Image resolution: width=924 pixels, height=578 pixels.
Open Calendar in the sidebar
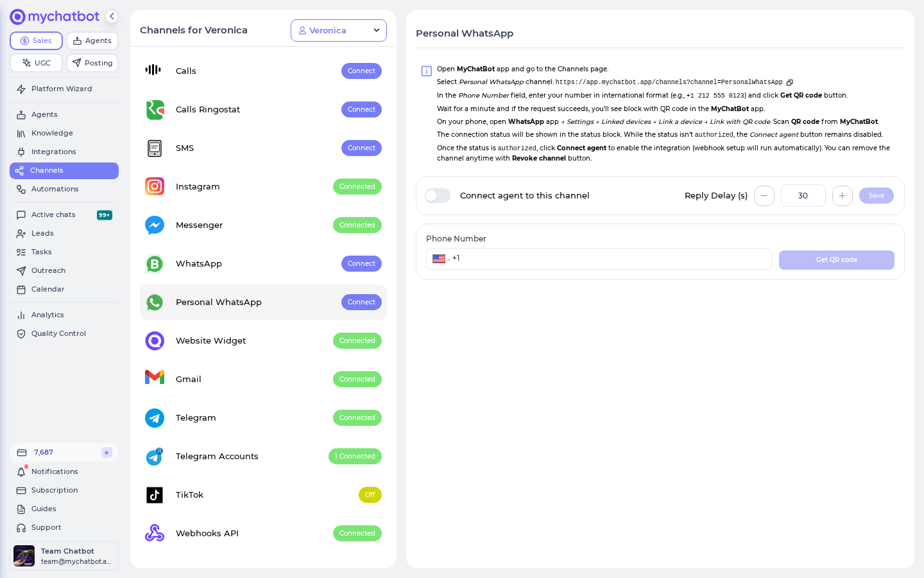pos(64,290)
